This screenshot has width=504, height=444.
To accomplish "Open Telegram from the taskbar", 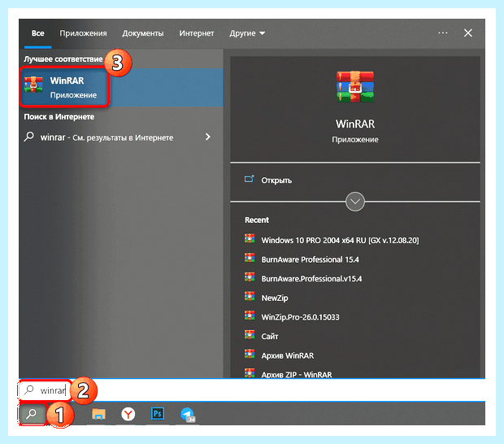I will point(188,415).
